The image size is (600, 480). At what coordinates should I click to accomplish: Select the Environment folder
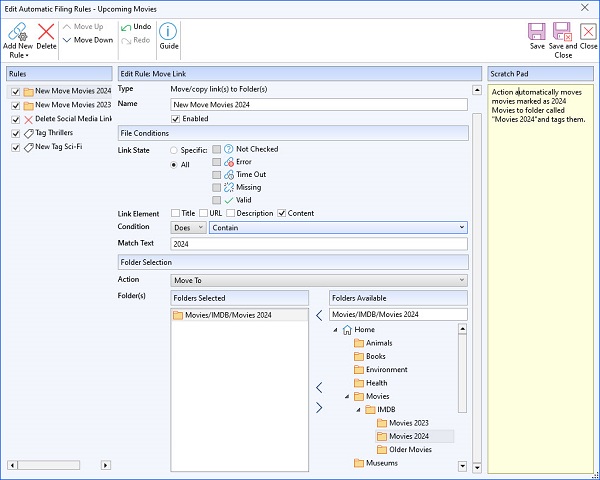click(381, 370)
